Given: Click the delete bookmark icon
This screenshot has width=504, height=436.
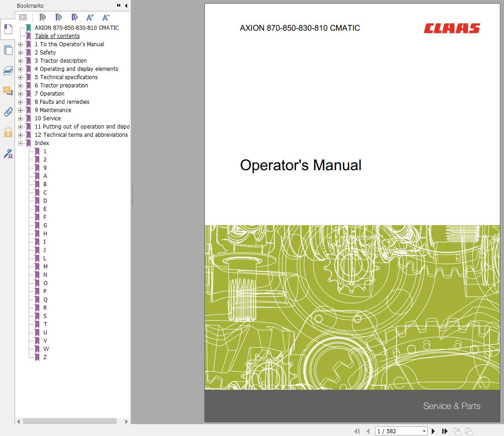Looking at the screenshot, I should pyautogui.click(x=43, y=17).
